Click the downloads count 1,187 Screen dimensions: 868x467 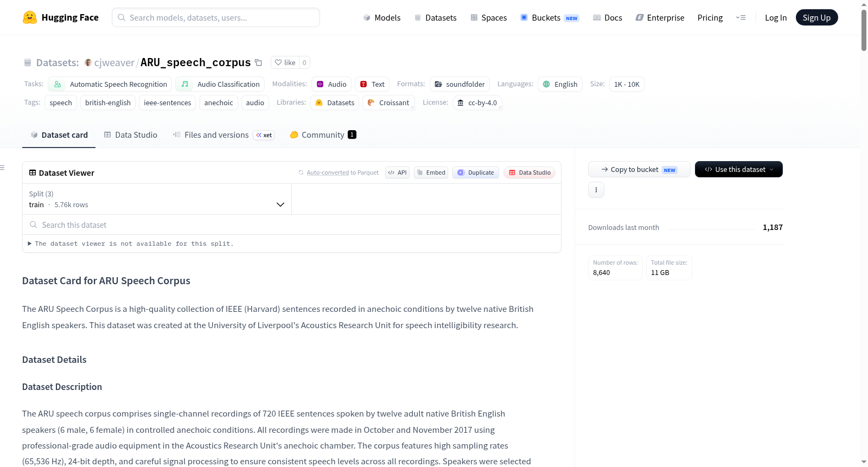tap(773, 227)
